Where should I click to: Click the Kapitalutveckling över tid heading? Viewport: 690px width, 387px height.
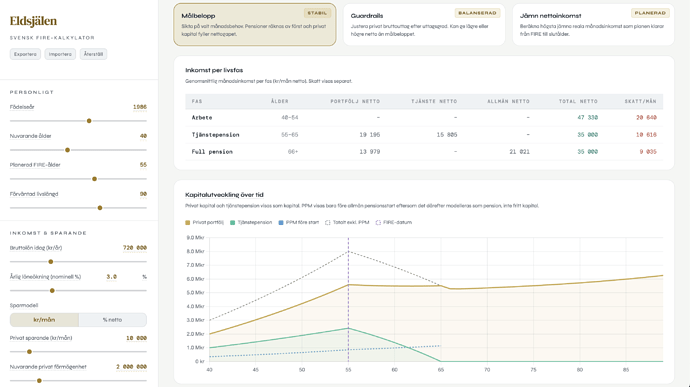pos(224,195)
